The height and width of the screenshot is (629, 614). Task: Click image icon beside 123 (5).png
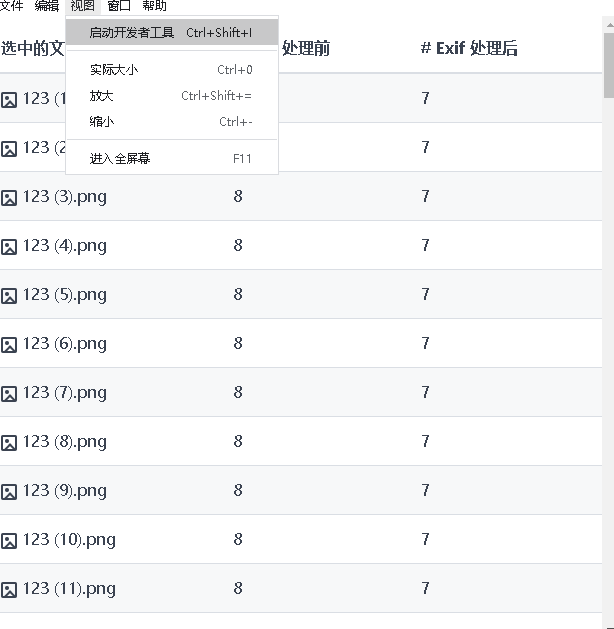(9, 296)
